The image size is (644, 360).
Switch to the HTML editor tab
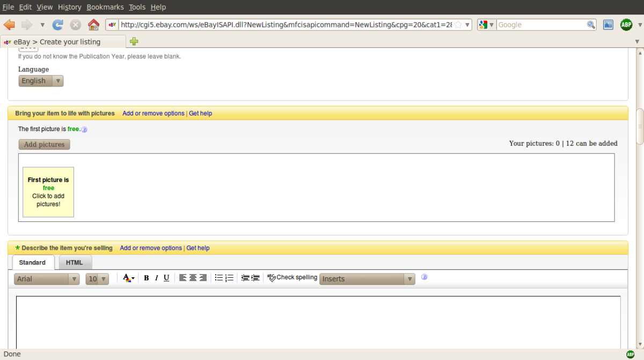(x=75, y=262)
